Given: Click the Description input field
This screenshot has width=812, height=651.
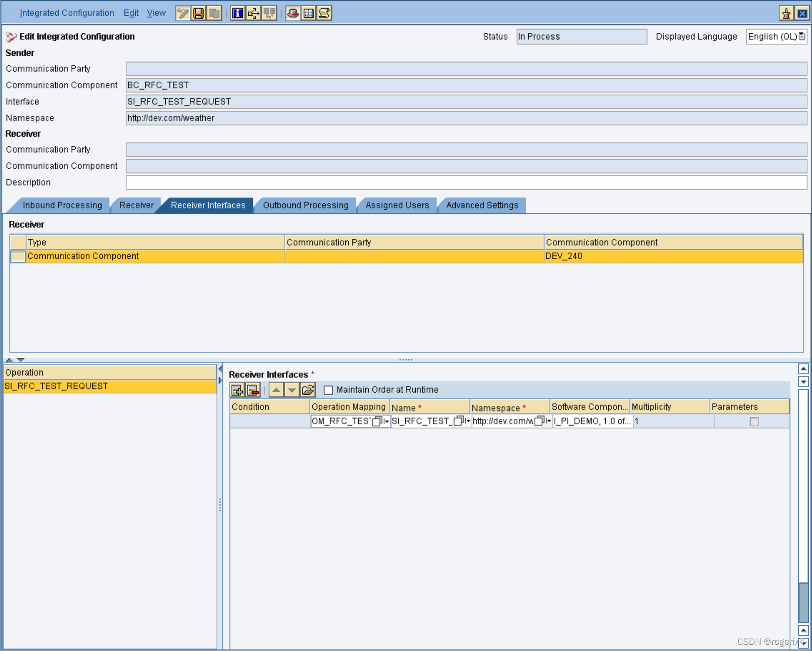Looking at the screenshot, I should [x=466, y=183].
